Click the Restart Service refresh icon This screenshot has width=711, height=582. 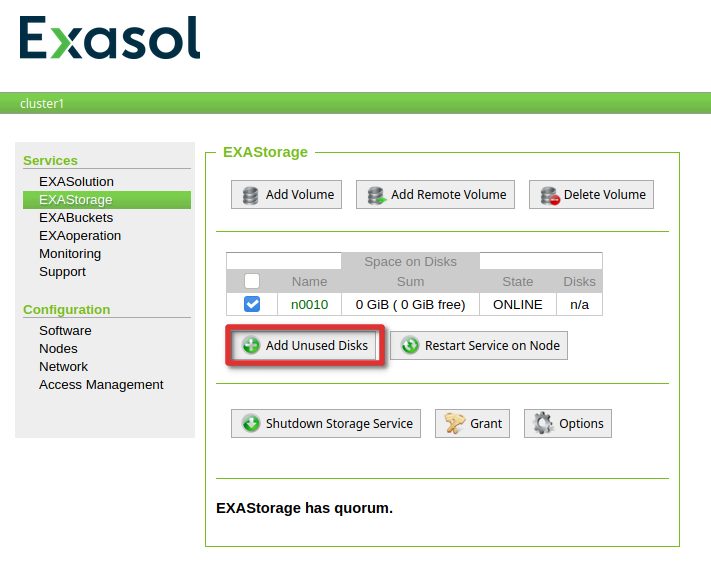[x=410, y=345]
